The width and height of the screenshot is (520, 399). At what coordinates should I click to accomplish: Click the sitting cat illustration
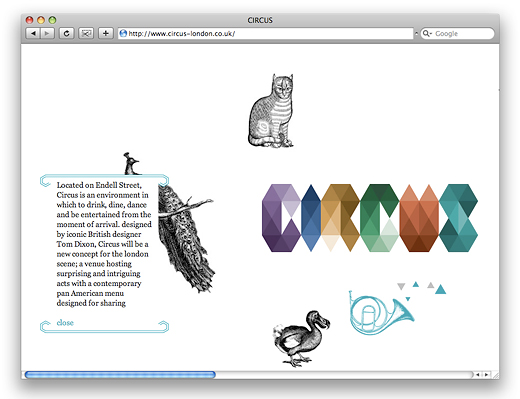271,111
